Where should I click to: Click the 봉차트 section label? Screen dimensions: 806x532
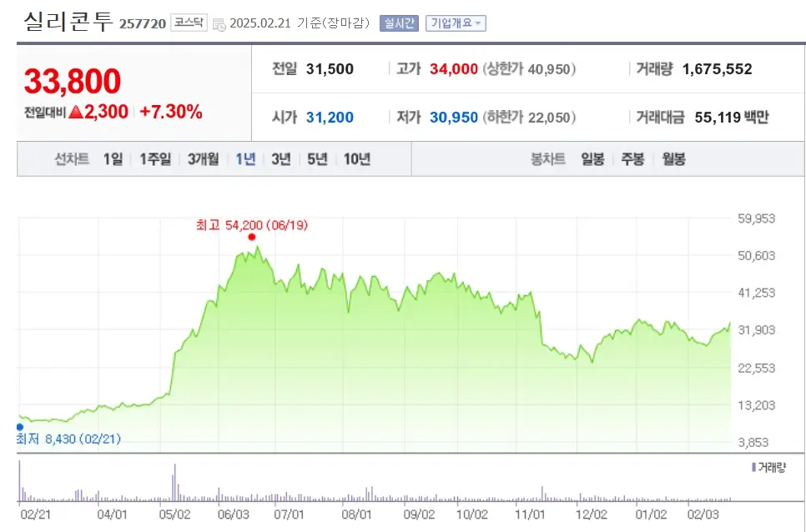[548, 159]
